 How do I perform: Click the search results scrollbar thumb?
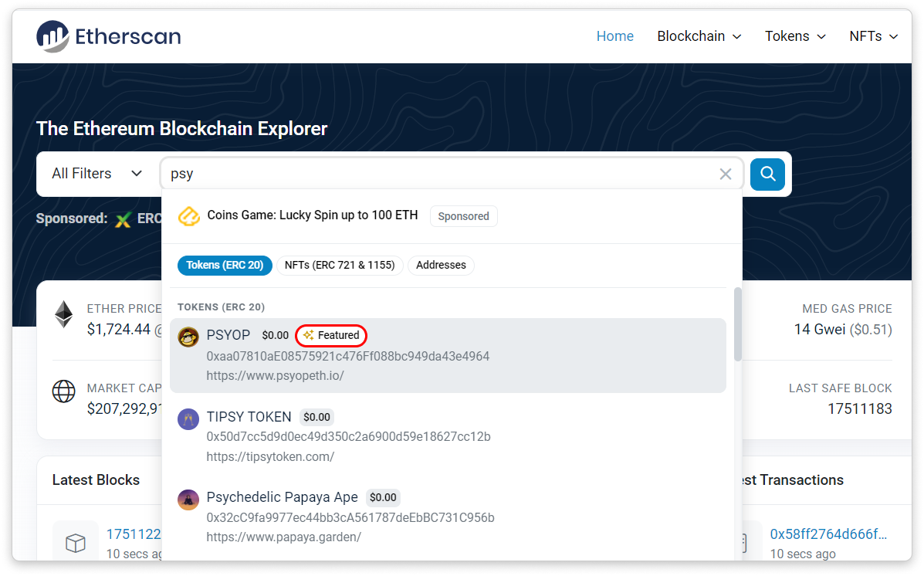point(737,324)
